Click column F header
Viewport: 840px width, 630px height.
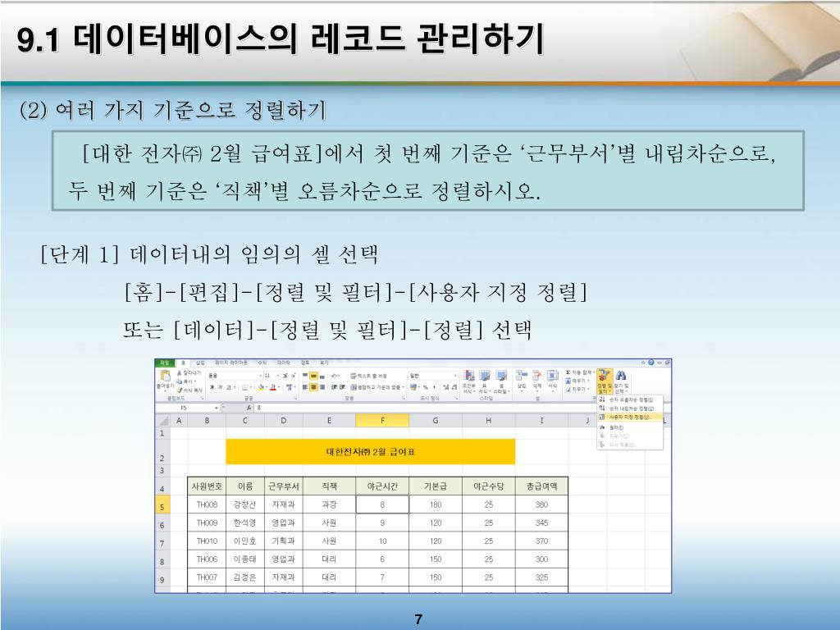pyautogui.click(x=382, y=421)
